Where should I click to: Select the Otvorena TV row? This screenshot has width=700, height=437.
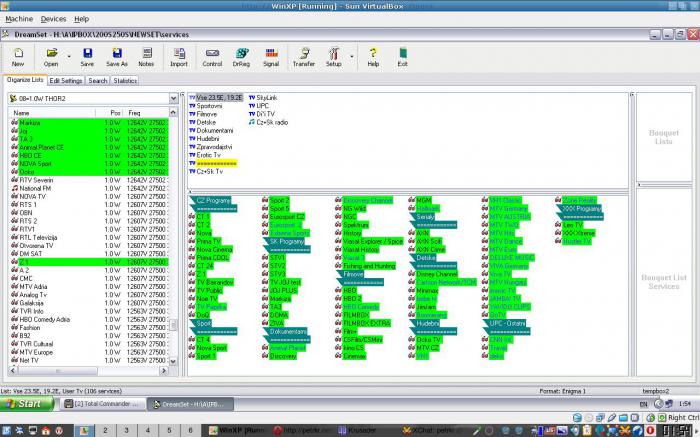tap(89, 246)
